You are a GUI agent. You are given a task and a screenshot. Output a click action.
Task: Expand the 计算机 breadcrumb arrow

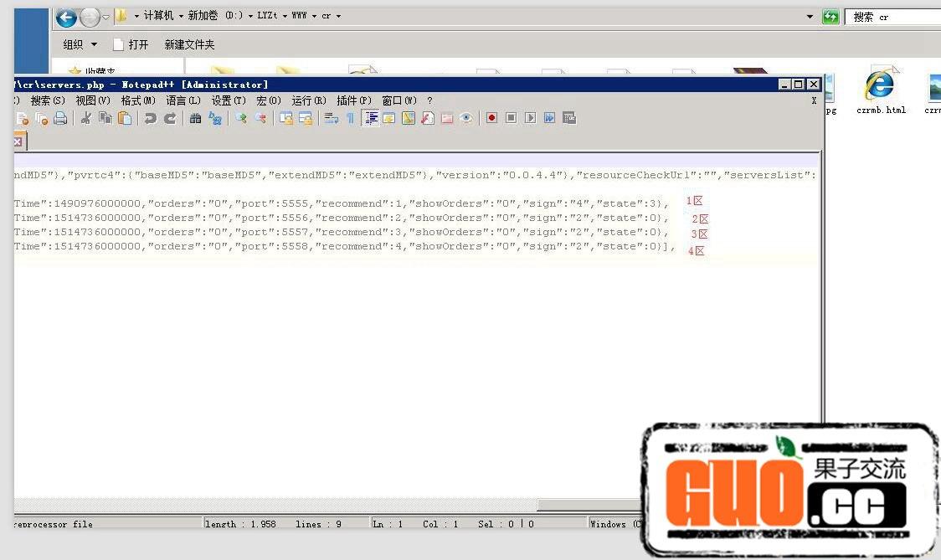click(x=181, y=17)
